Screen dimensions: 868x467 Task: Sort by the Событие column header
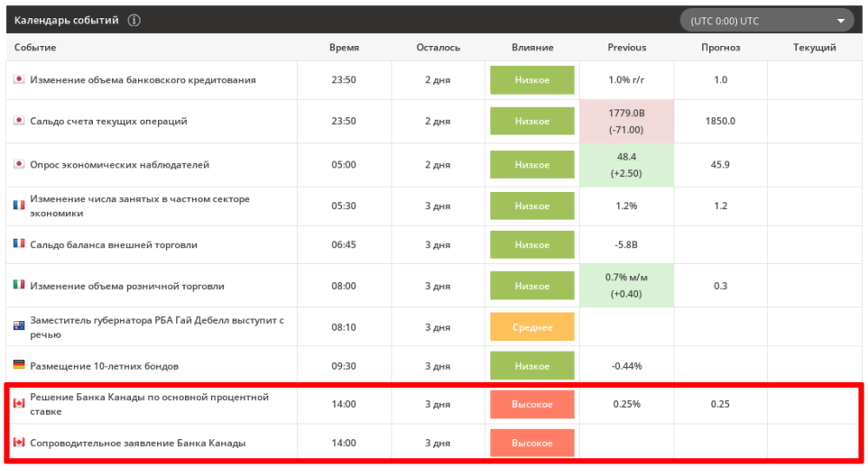pos(36,48)
